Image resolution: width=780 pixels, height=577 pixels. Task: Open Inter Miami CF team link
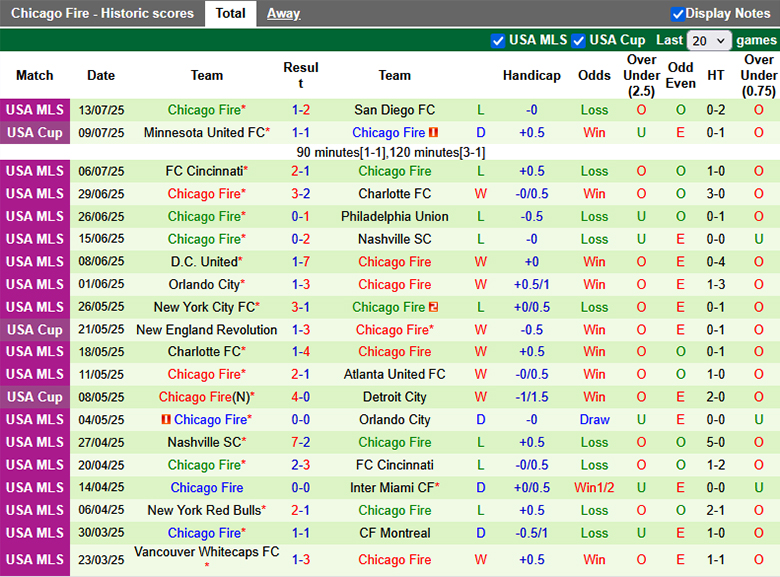pyautogui.click(x=394, y=487)
